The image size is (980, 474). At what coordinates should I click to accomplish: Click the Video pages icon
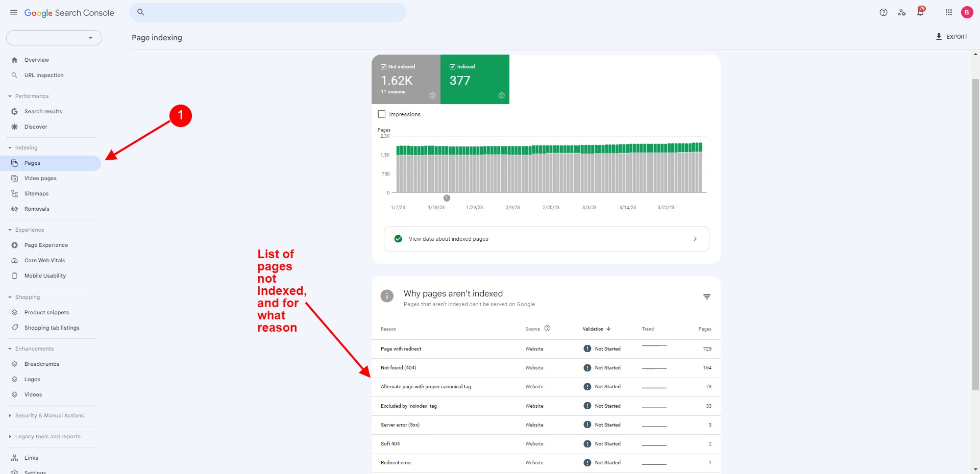pos(14,179)
